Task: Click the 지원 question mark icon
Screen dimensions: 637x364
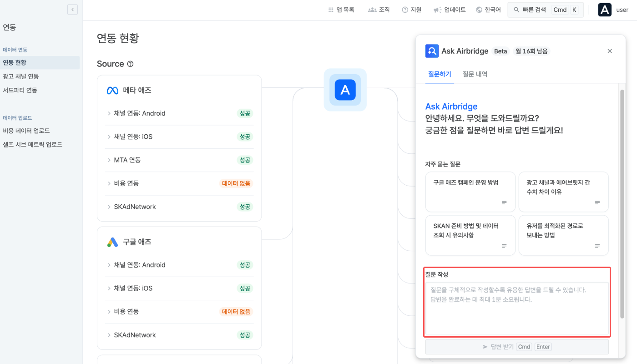Action: click(x=405, y=10)
